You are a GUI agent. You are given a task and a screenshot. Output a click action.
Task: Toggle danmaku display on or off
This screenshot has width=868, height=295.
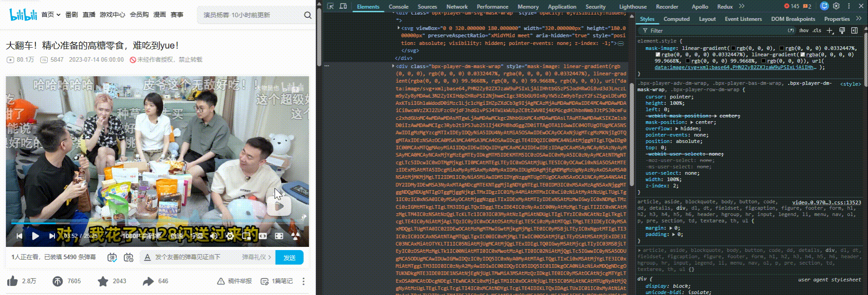112,257
